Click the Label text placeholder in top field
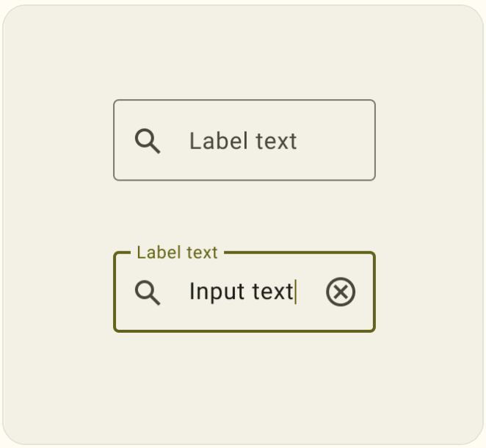Screen dimensions: 486x448 [243, 140]
